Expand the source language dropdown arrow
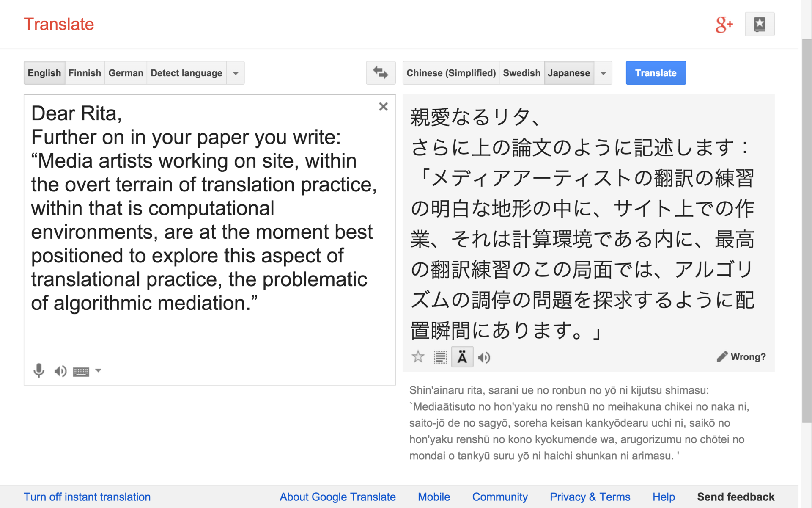The height and width of the screenshot is (508, 812). tap(236, 73)
